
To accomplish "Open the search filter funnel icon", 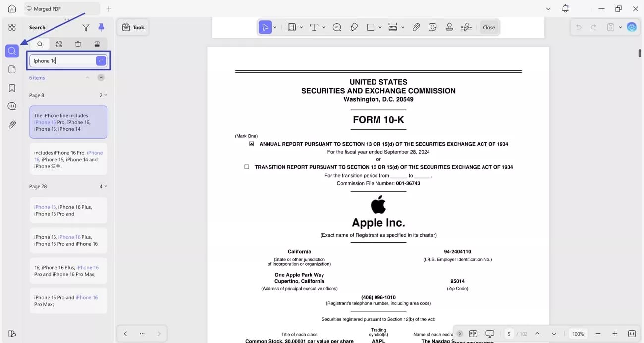I will pyautogui.click(x=86, y=27).
